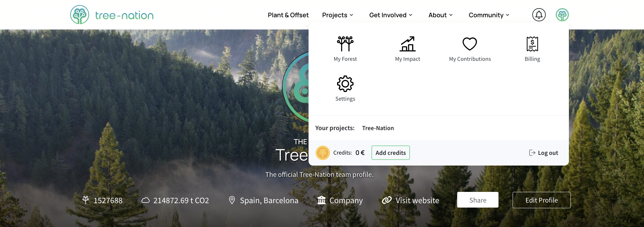This screenshot has height=227, width=644.
Task: Open Billing receipt icon
Action: [532, 44]
